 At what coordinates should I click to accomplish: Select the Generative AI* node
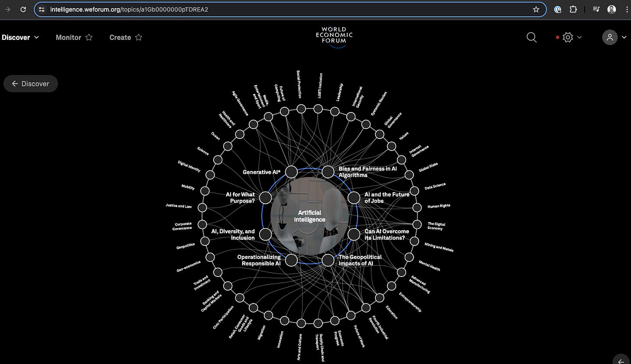(x=291, y=172)
